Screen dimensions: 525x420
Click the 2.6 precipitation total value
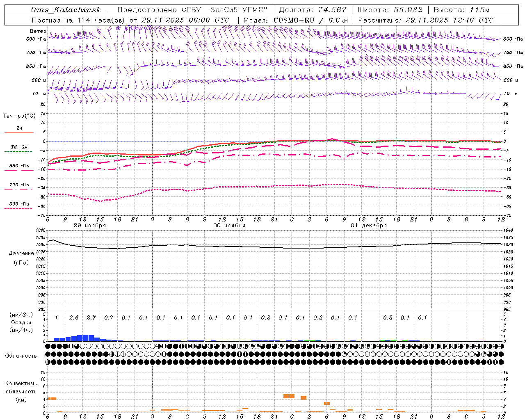74,317
